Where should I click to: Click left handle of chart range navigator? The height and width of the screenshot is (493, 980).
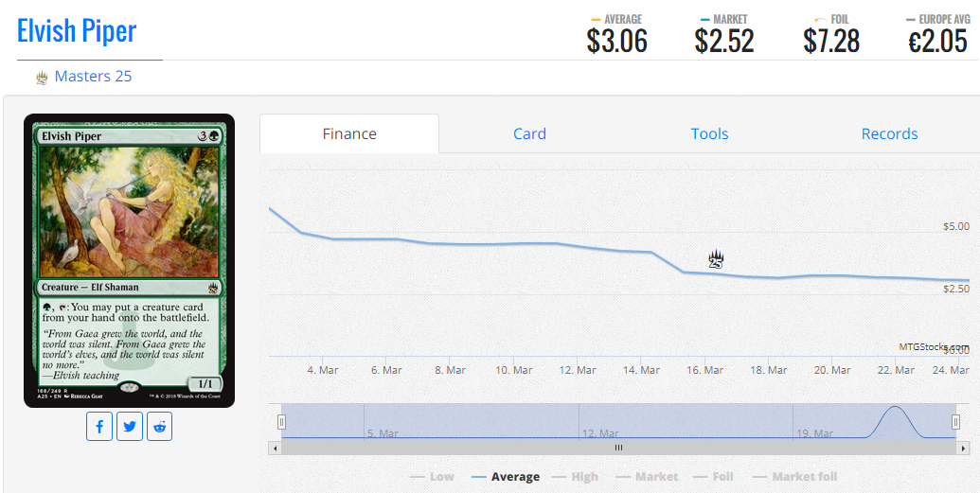click(281, 422)
